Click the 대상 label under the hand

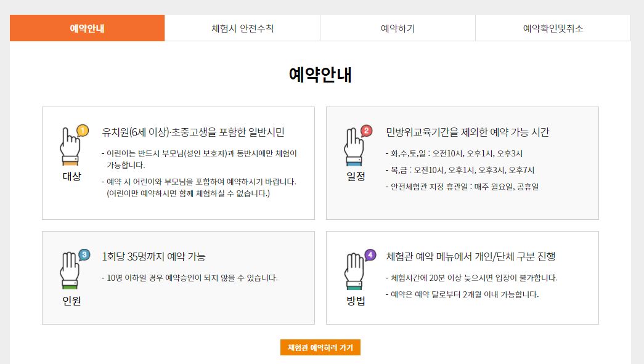71,177
